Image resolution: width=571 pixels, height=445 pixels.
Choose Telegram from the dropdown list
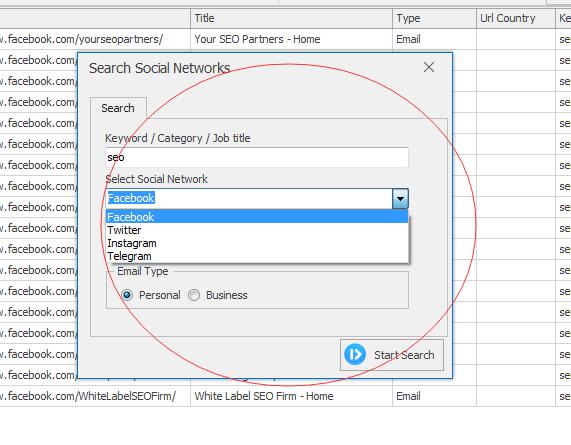(x=257, y=256)
